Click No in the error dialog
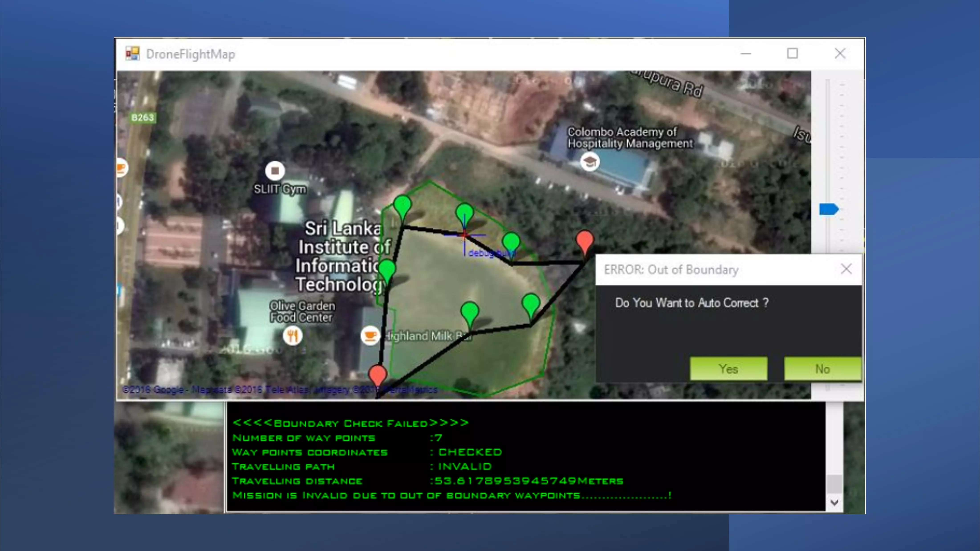 click(x=823, y=368)
